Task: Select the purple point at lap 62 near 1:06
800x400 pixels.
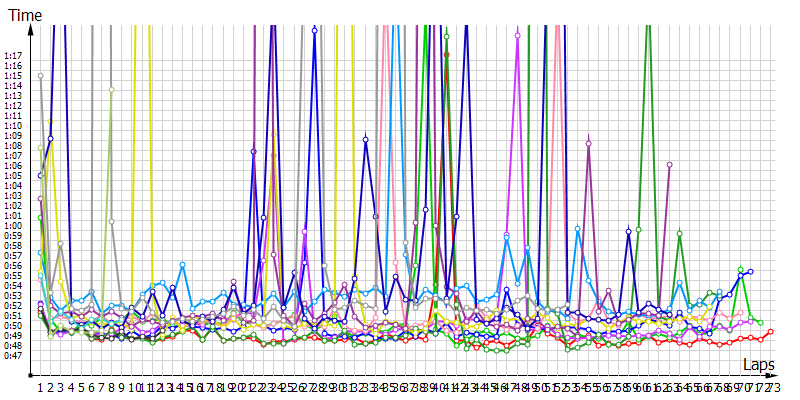Action: pyautogui.click(x=669, y=164)
